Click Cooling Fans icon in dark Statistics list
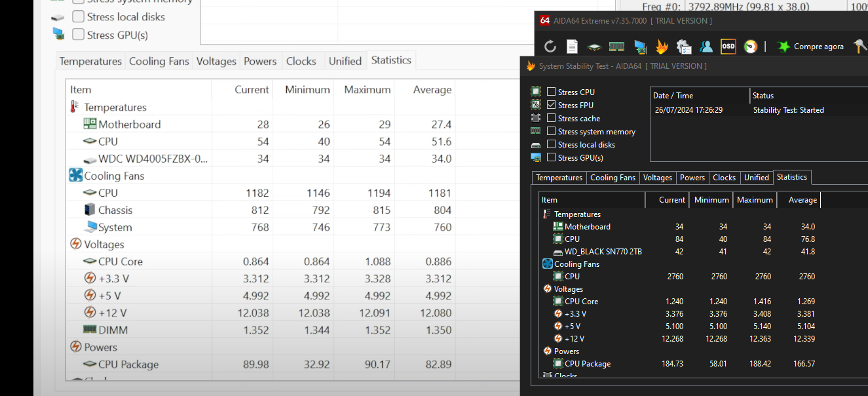868x396 pixels. coord(548,264)
